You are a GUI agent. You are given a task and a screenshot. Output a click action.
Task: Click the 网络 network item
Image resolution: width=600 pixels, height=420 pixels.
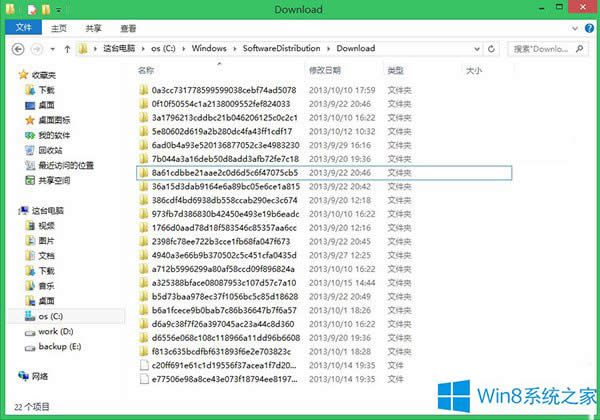click(x=40, y=376)
